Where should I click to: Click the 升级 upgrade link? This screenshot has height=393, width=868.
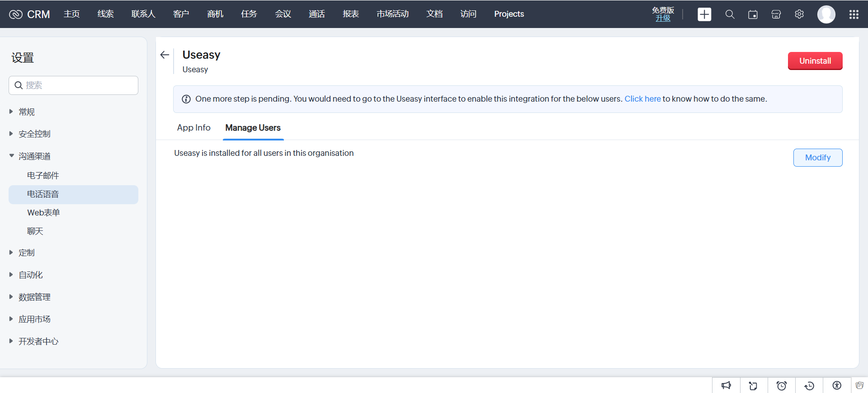pyautogui.click(x=663, y=18)
